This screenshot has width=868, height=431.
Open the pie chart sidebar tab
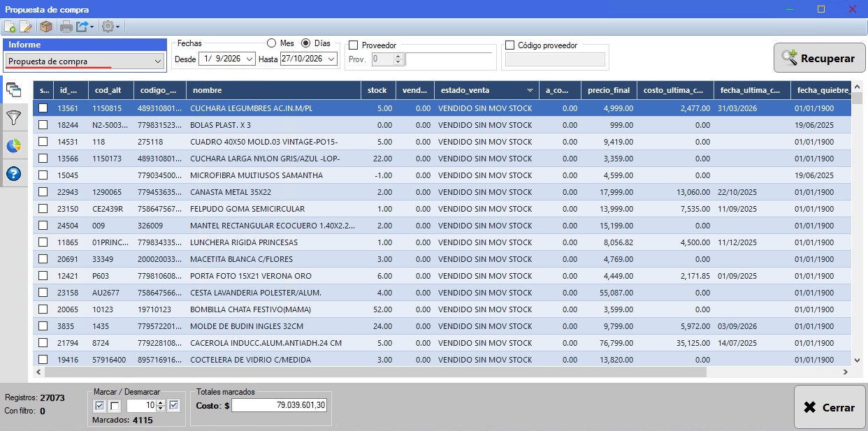click(13, 146)
